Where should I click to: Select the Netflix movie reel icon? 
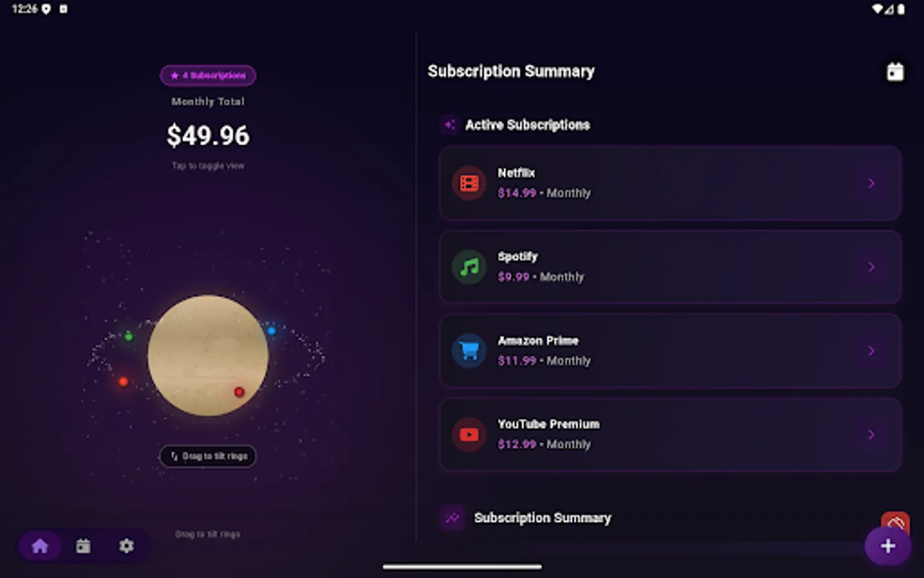468,183
